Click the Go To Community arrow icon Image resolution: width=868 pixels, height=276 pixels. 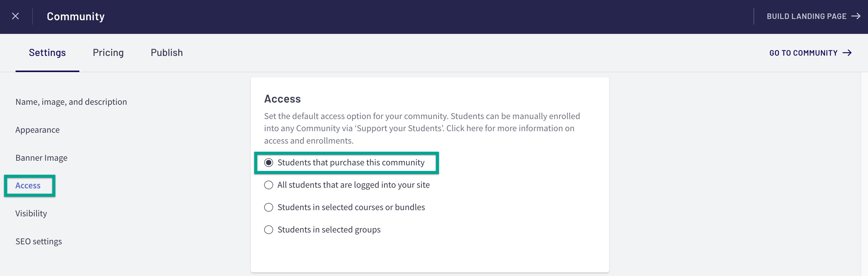pyautogui.click(x=847, y=53)
